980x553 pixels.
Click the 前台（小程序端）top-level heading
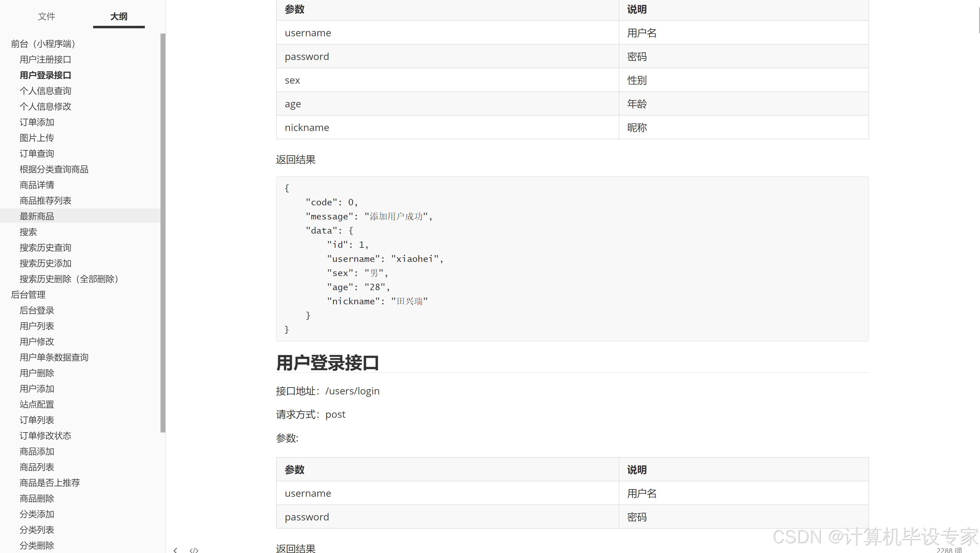point(43,44)
